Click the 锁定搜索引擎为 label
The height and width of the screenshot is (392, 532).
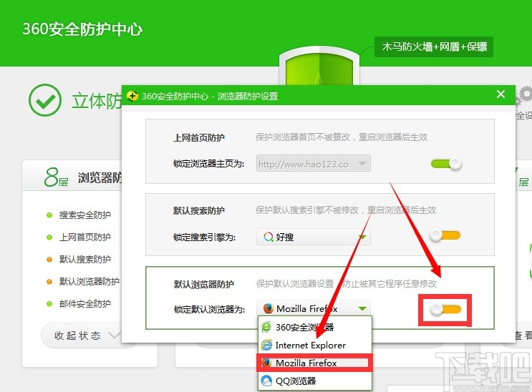pos(205,237)
